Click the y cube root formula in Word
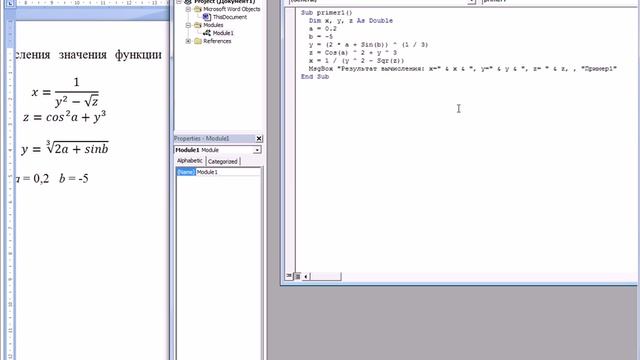This screenshot has height=360, width=640. (x=65, y=148)
